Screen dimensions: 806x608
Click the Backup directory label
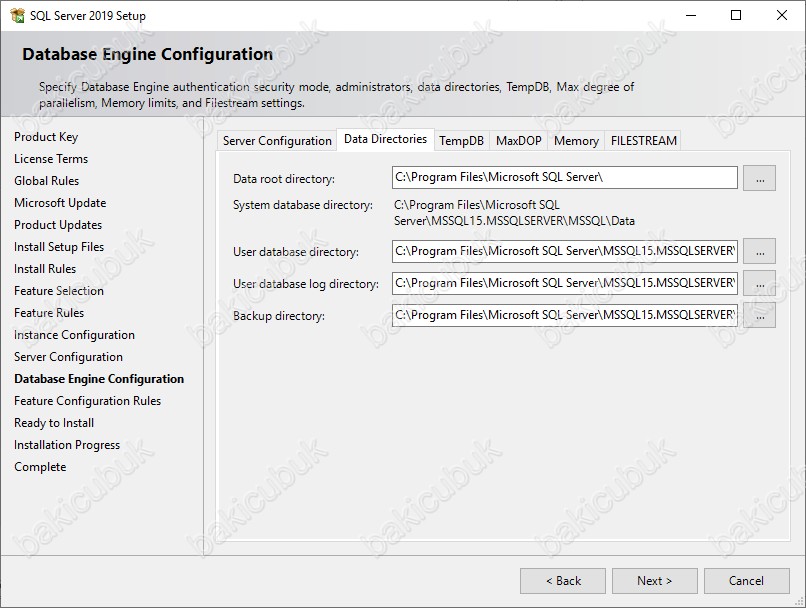tap(279, 316)
